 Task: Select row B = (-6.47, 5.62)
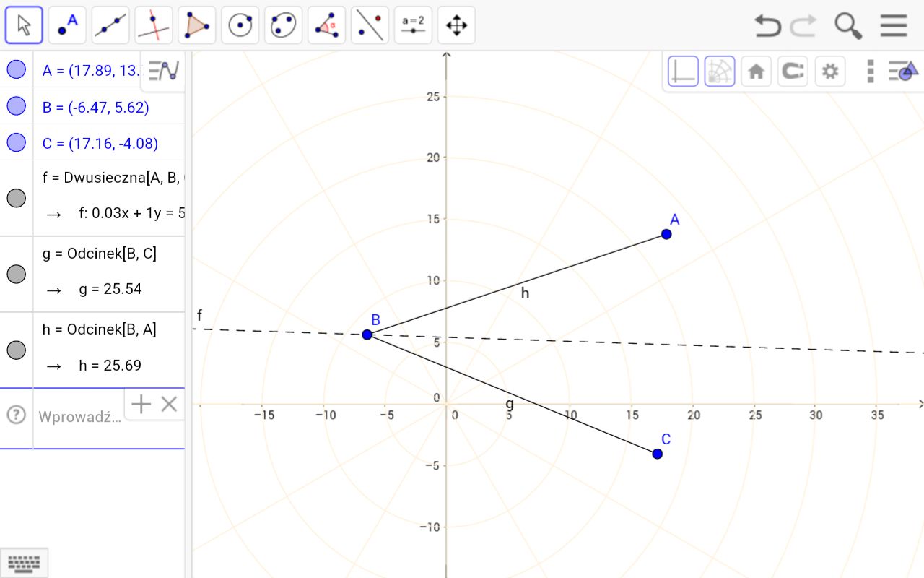pyautogui.click(x=92, y=106)
